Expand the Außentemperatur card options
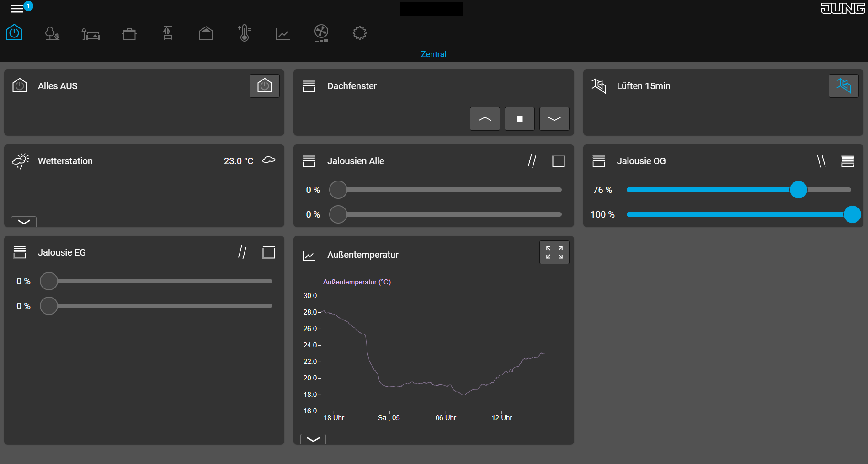Viewport: 868px width, 464px height. 313,439
